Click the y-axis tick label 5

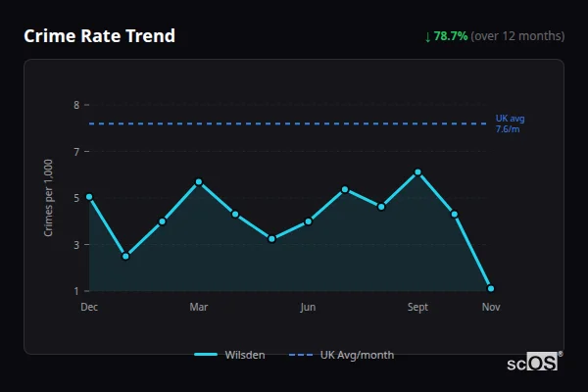coord(76,198)
